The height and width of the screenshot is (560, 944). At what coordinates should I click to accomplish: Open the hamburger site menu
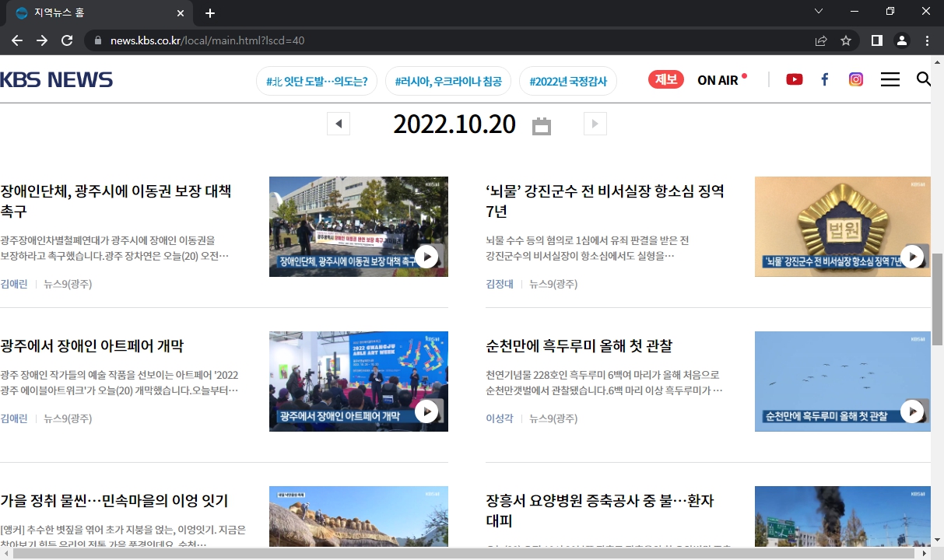click(x=890, y=79)
